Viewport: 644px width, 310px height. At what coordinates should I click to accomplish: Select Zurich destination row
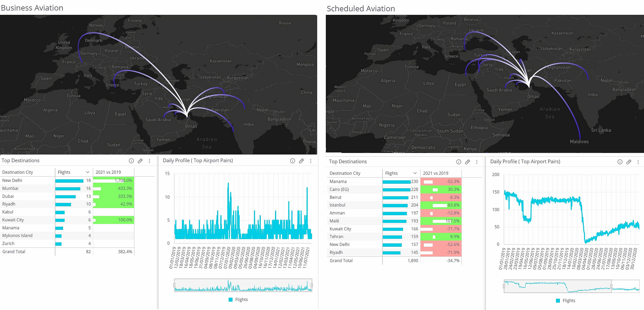(x=67, y=243)
